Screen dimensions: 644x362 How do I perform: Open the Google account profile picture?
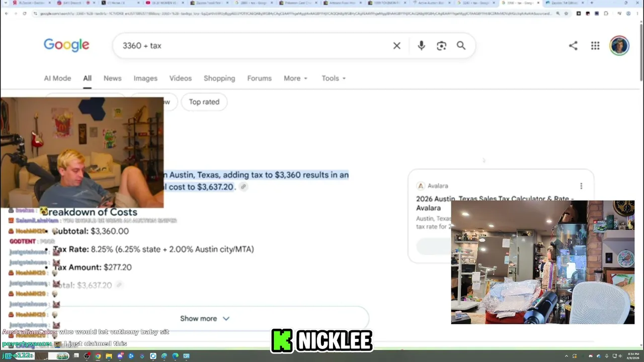[619, 46]
